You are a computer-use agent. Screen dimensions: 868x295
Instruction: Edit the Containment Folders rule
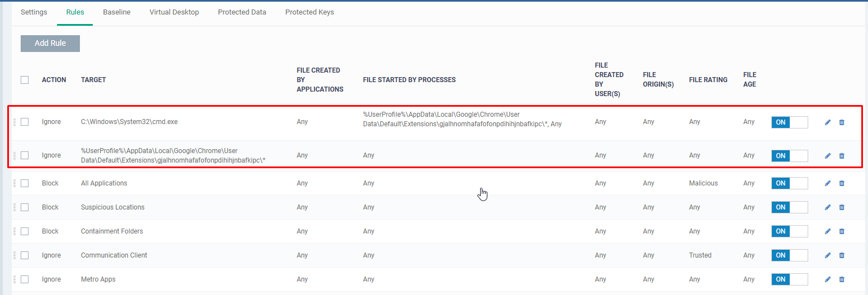click(x=828, y=231)
